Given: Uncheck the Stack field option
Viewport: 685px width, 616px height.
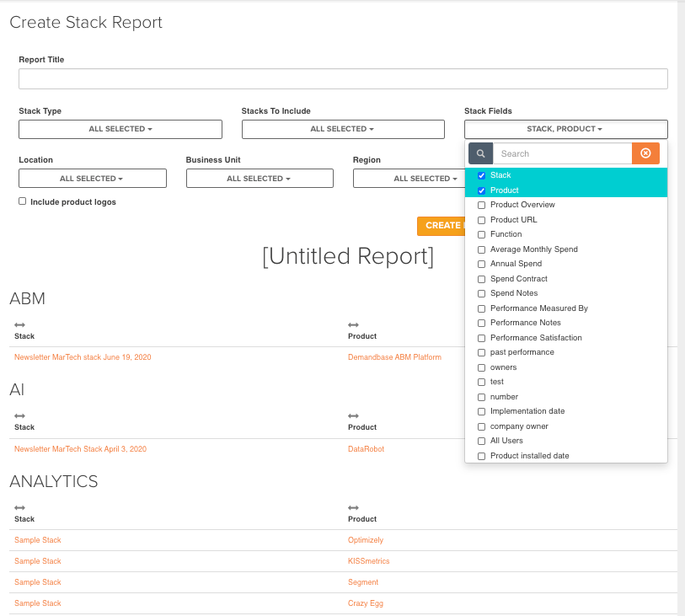Looking at the screenshot, I should pos(481,175).
